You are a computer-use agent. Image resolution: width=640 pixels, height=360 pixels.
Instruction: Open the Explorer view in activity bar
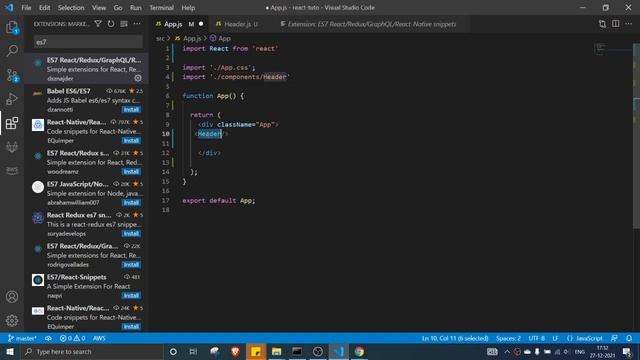pos(12,28)
